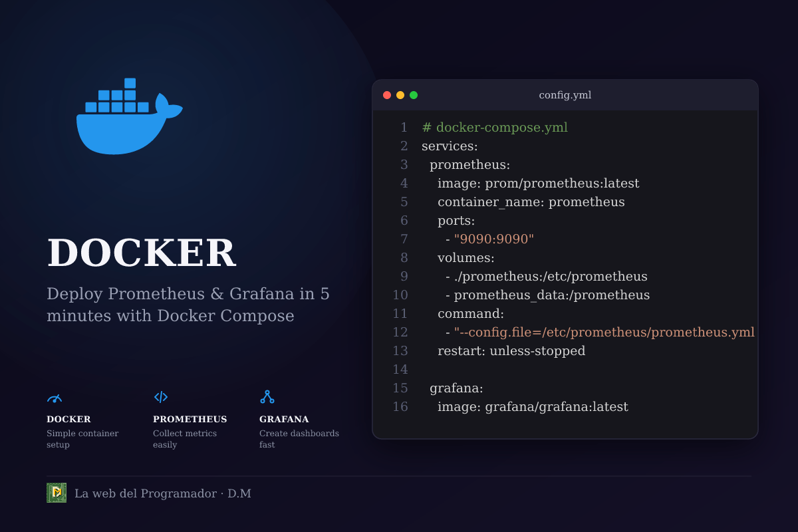Close the config.yml window with red button
The image size is (798, 532).
coord(387,95)
